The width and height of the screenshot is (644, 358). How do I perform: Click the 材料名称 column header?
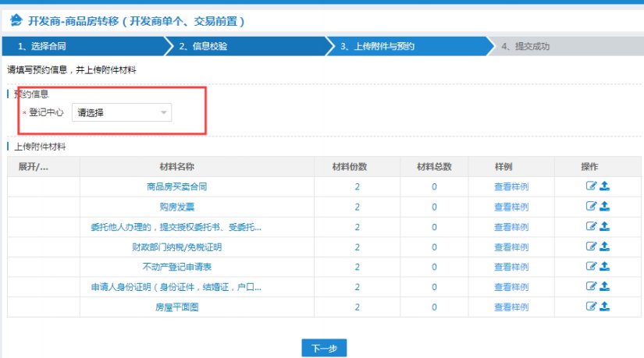tap(197, 167)
